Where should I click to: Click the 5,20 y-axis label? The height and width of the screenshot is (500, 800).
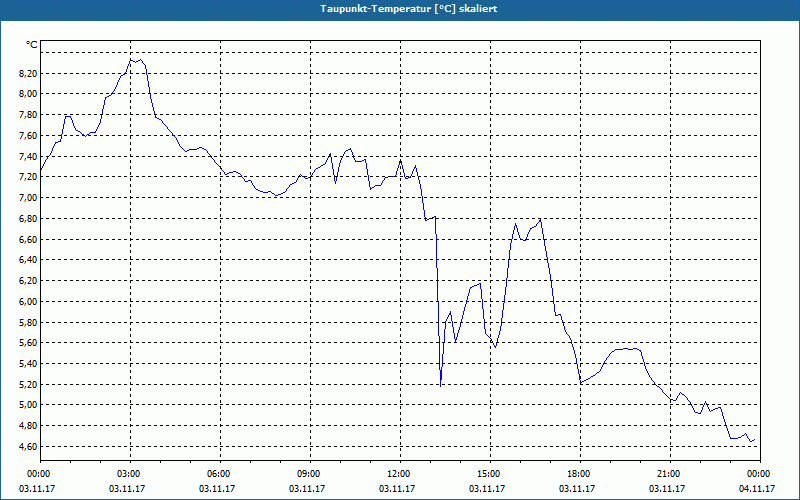(29, 384)
